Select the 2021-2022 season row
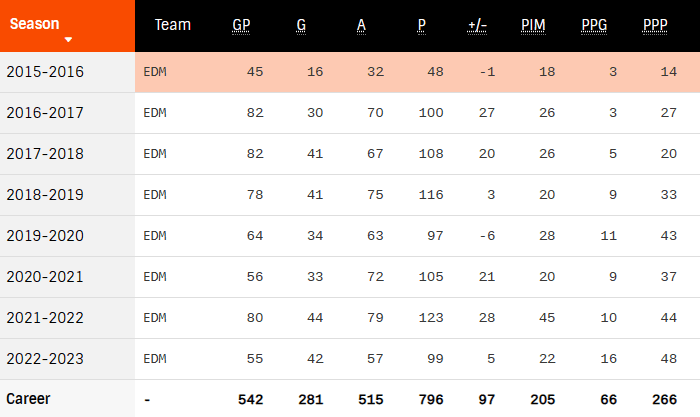The width and height of the screenshot is (700, 417). click(x=45, y=318)
